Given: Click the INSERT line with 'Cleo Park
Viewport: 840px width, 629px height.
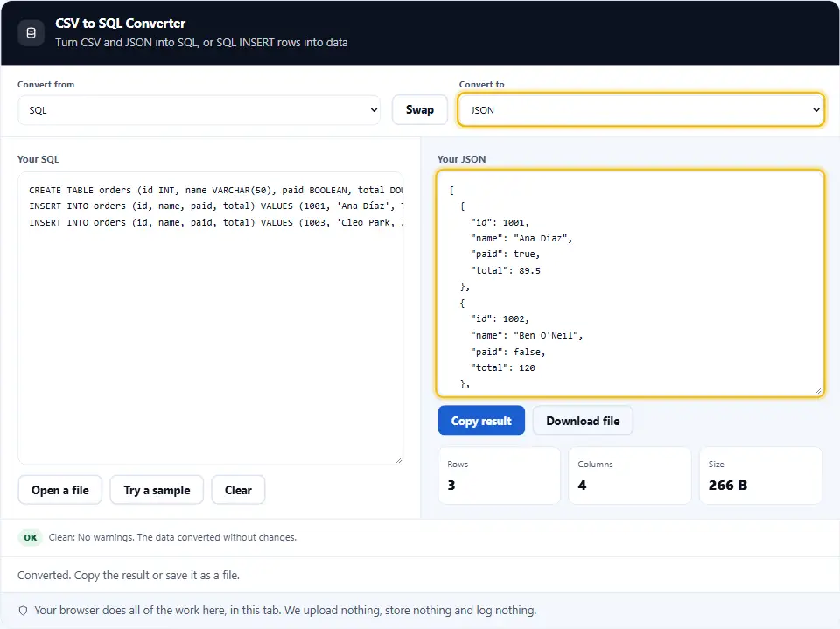Looking at the screenshot, I should click(x=216, y=222).
